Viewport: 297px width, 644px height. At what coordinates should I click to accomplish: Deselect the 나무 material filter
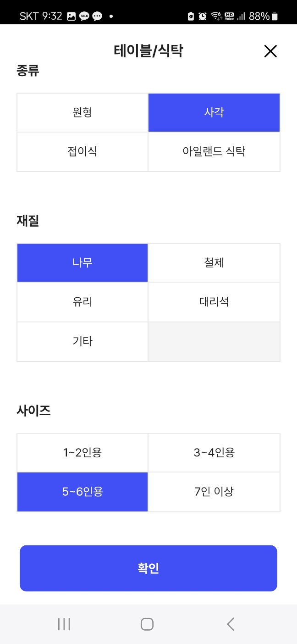(82, 262)
